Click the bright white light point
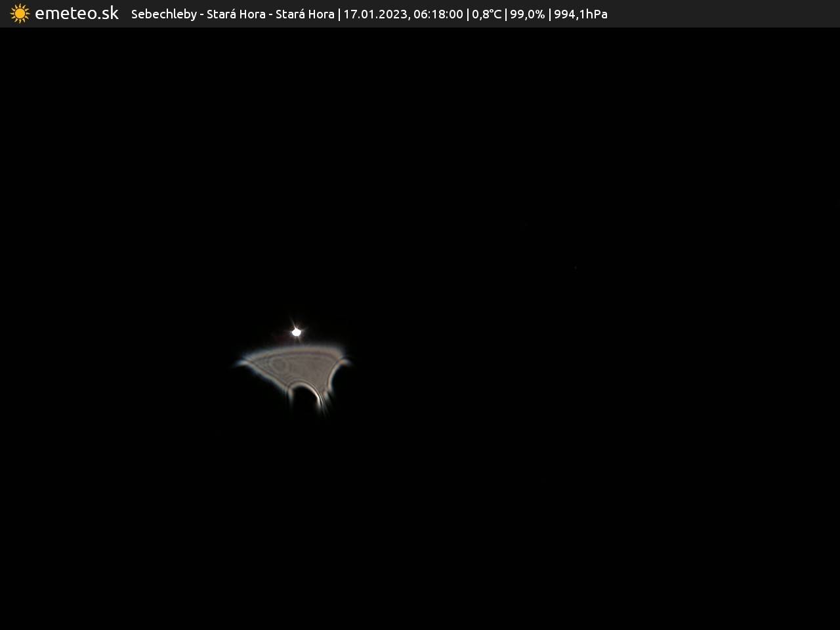 click(297, 332)
